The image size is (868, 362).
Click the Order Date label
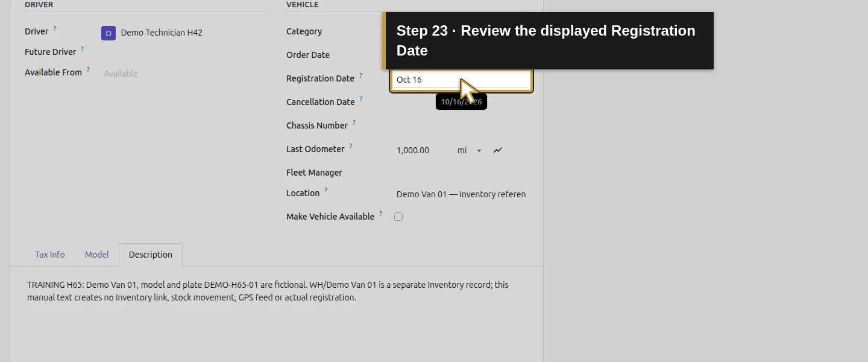pyautogui.click(x=308, y=55)
